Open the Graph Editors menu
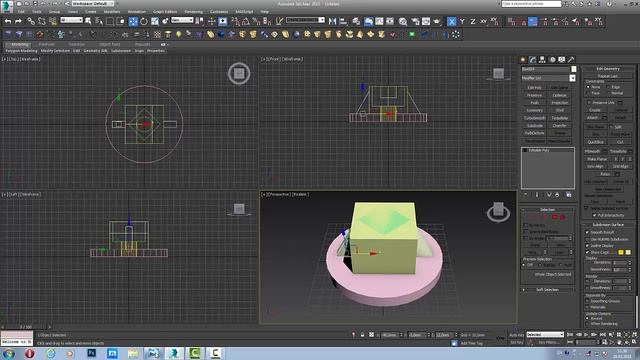640x360 pixels. pyautogui.click(x=165, y=11)
